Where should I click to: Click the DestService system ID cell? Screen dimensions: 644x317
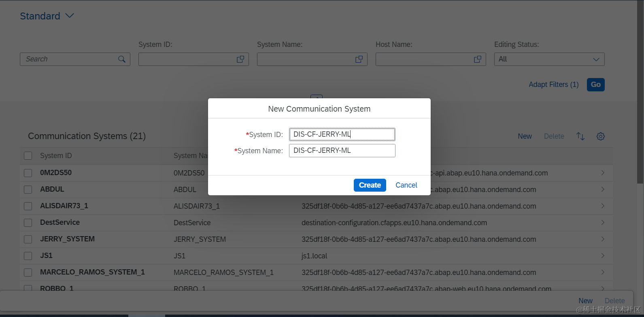[60, 222]
